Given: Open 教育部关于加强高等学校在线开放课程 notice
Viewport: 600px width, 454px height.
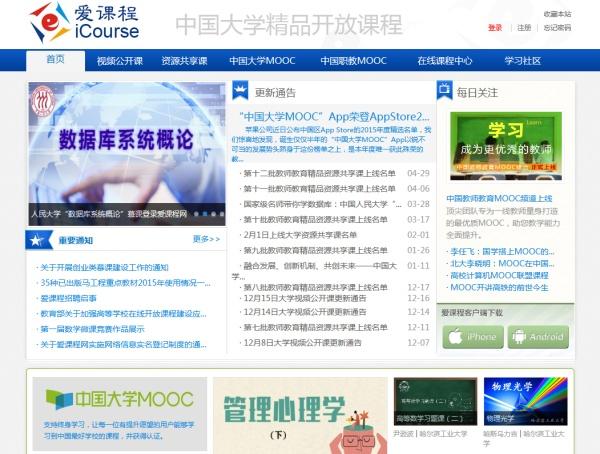Looking at the screenshot, I should 123,314.
